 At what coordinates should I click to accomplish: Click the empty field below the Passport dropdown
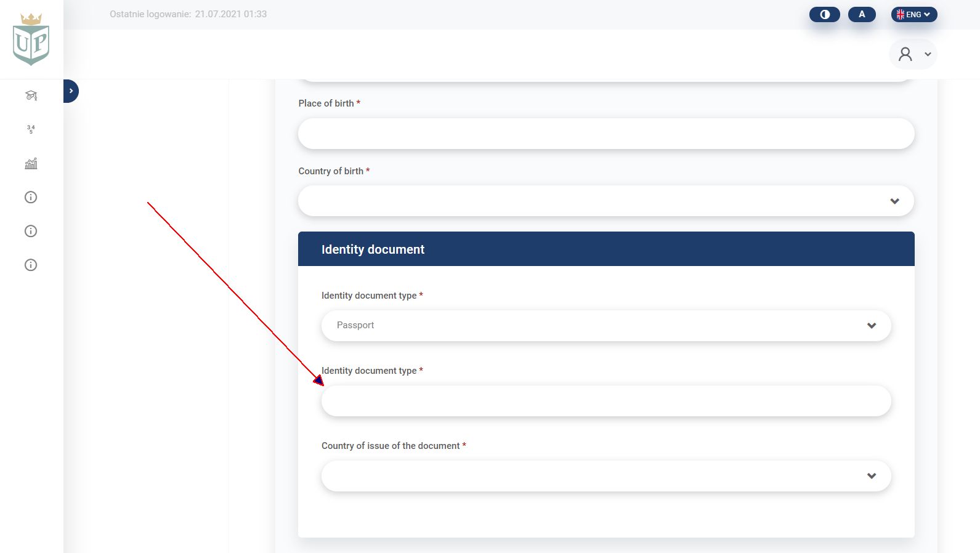coord(605,401)
